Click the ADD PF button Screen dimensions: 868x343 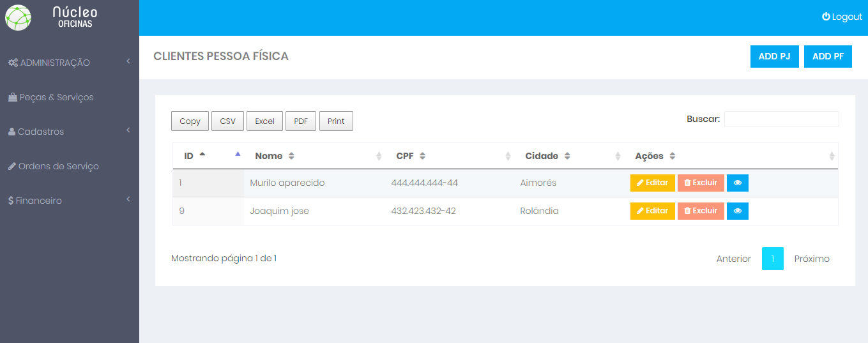coord(828,56)
